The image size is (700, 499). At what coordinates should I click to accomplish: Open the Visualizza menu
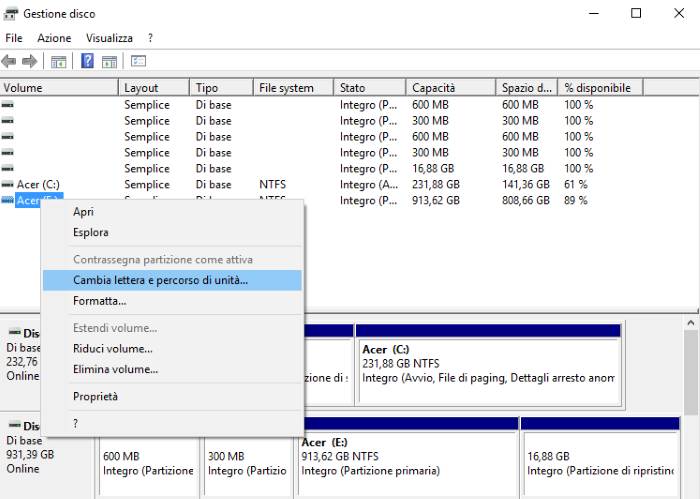(109, 38)
